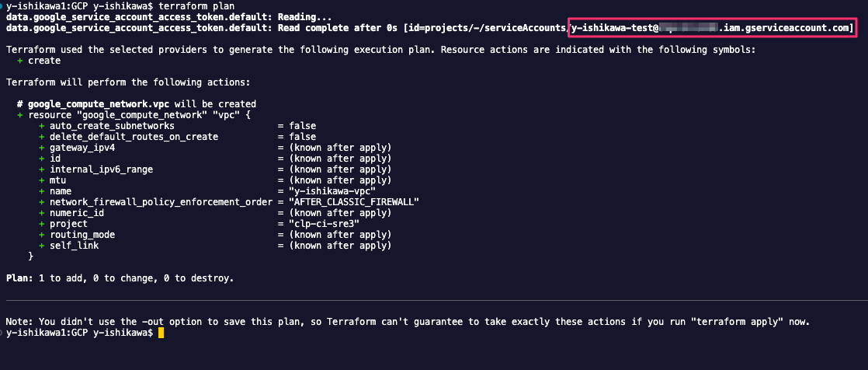Screen dimensions: 868x370
Task: Click the bold "Plan:" summary label
Action: pos(19,277)
